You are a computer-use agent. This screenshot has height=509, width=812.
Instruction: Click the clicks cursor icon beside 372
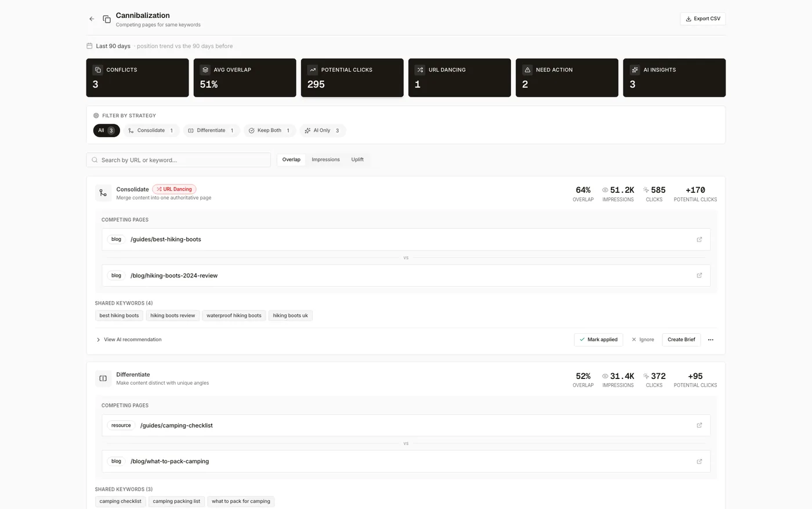[646, 376]
